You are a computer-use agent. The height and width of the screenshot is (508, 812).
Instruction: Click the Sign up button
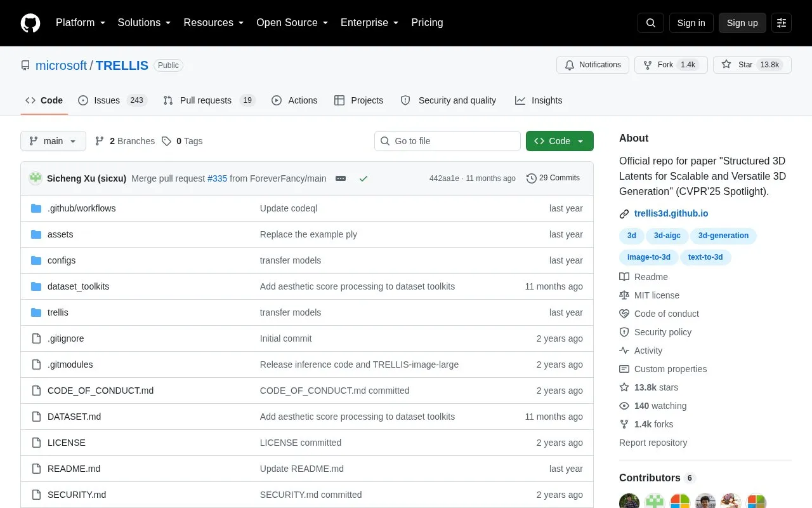point(742,23)
